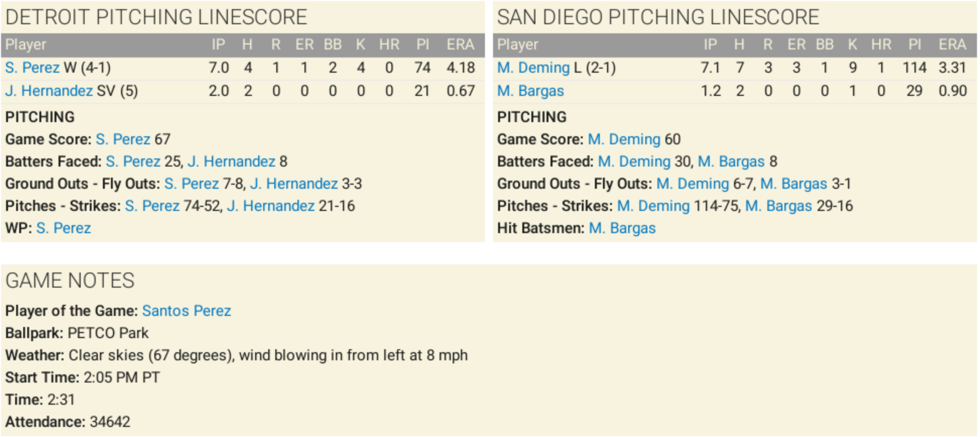Open S. Perez in Detroit linescore table row

point(32,68)
